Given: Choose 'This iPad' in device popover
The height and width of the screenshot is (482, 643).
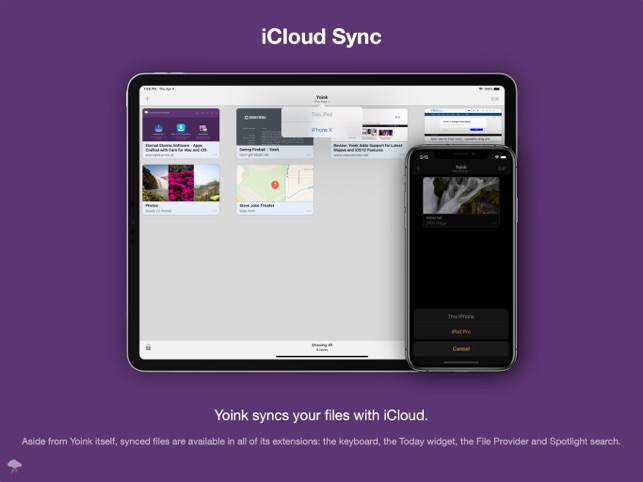Looking at the screenshot, I should point(322,114).
